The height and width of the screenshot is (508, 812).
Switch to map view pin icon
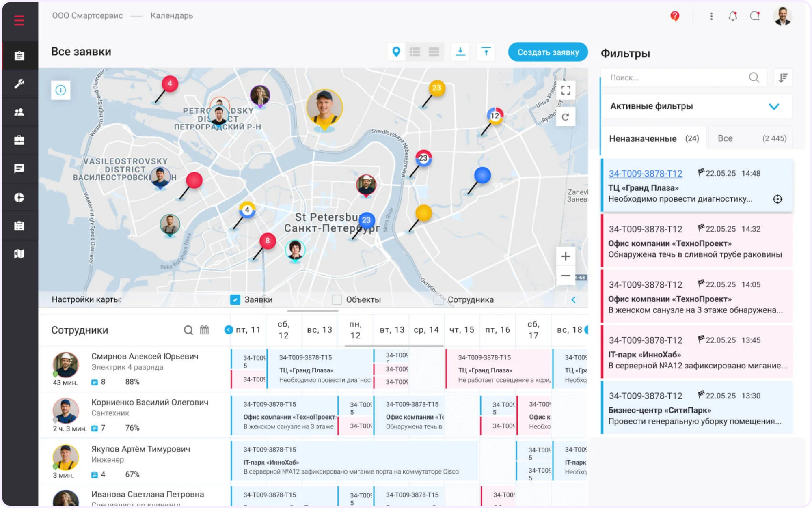tap(396, 52)
